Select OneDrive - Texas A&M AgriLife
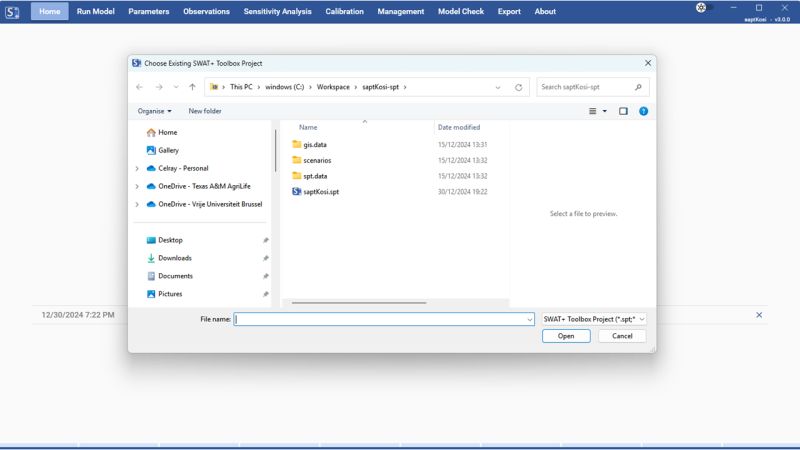The width and height of the screenshot is (800, 450). [204, 186]
